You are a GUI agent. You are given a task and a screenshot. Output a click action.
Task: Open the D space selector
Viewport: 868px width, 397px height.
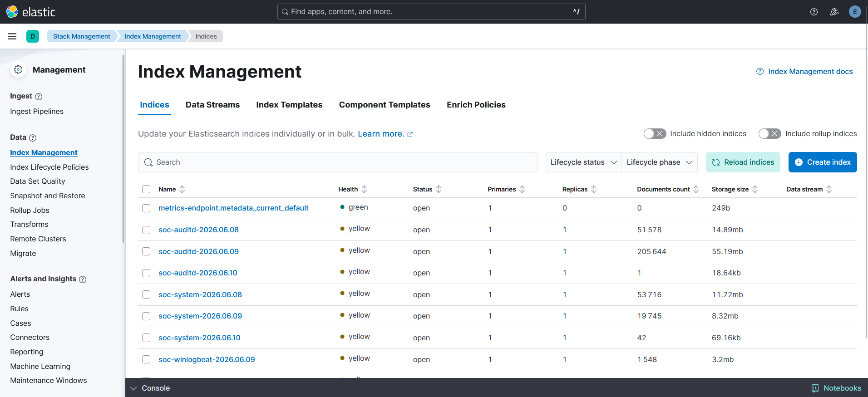tap(33, 36)
